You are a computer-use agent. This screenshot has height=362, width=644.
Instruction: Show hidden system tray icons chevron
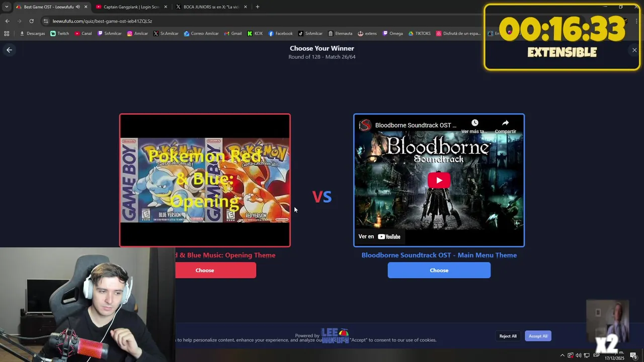pos(562,355)
